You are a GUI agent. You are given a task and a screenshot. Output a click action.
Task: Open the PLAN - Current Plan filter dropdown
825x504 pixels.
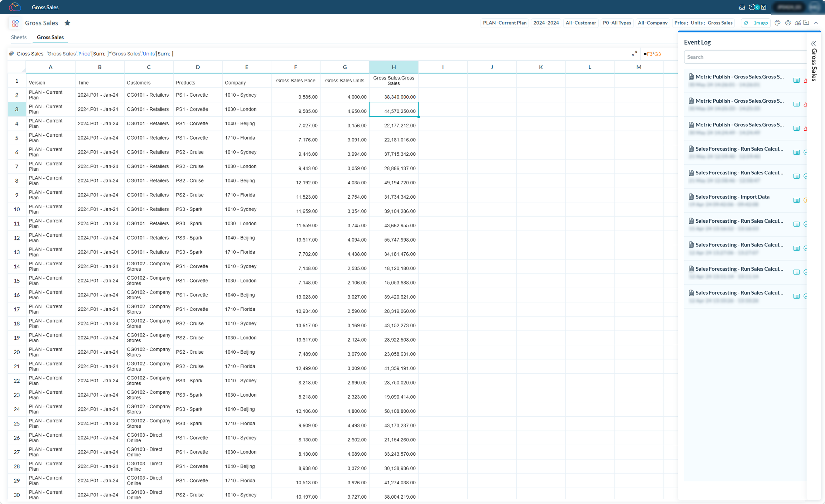click(x=505, y=23)
